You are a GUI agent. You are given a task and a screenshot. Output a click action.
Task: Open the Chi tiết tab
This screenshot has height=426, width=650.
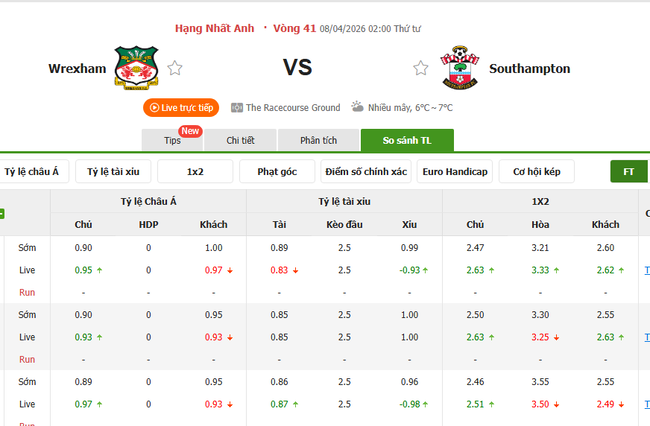point(241,141)
